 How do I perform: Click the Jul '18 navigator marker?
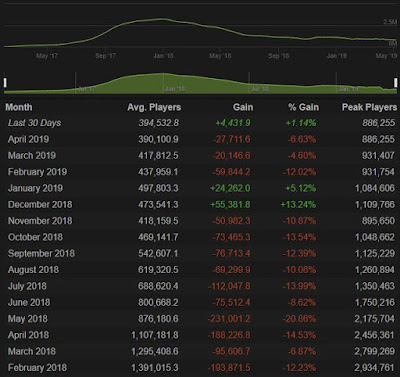click(x=259, y=89)
